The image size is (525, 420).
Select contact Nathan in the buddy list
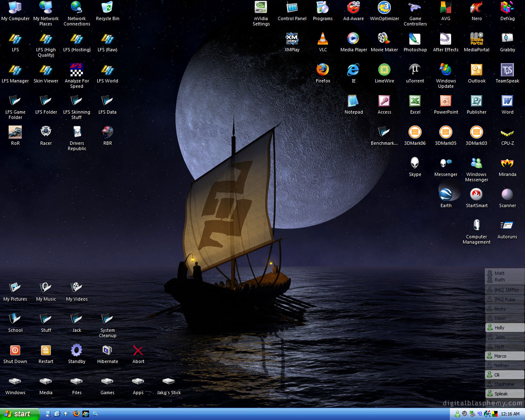pyautogui.click(x=505, y=365)
